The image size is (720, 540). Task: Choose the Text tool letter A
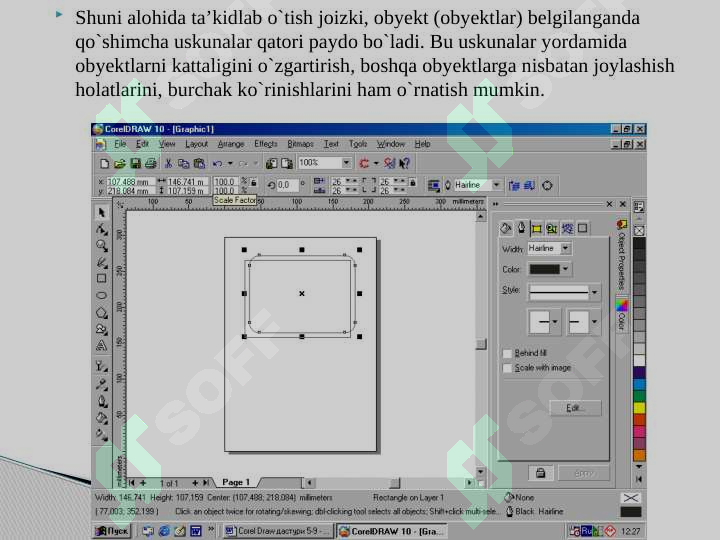tap(102, 345)
